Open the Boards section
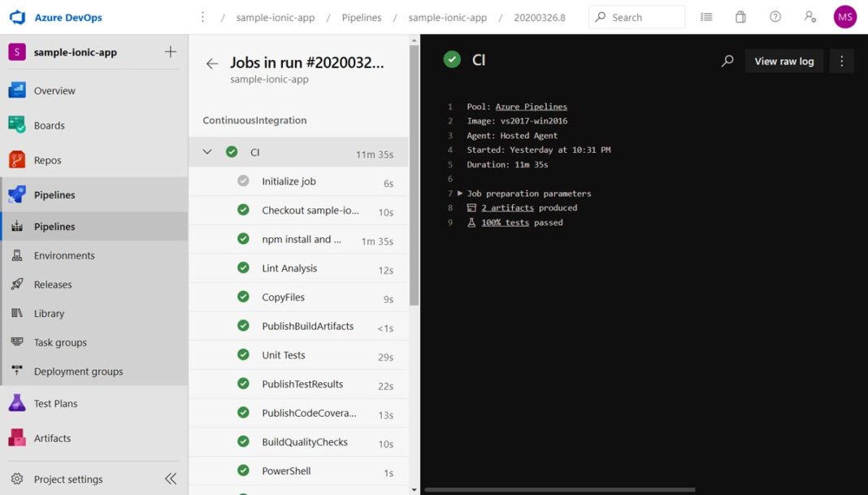 point(50,124)
